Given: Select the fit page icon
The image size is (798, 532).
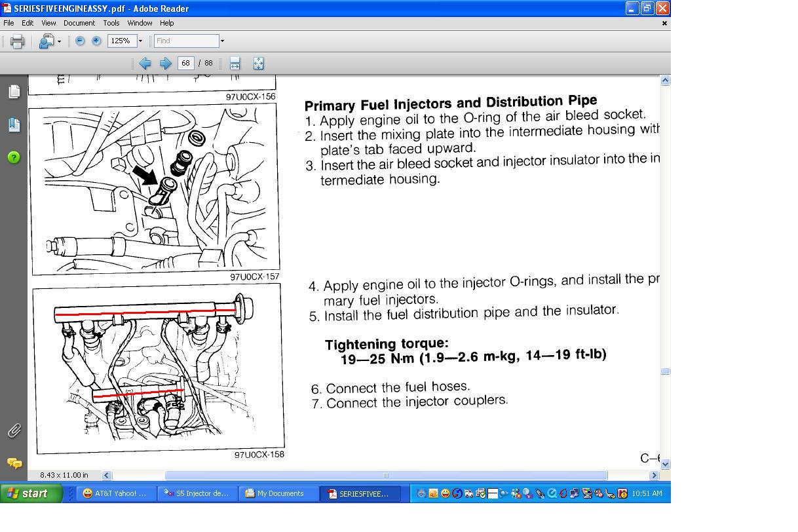Looking at the screenshot, I should 258,63.
